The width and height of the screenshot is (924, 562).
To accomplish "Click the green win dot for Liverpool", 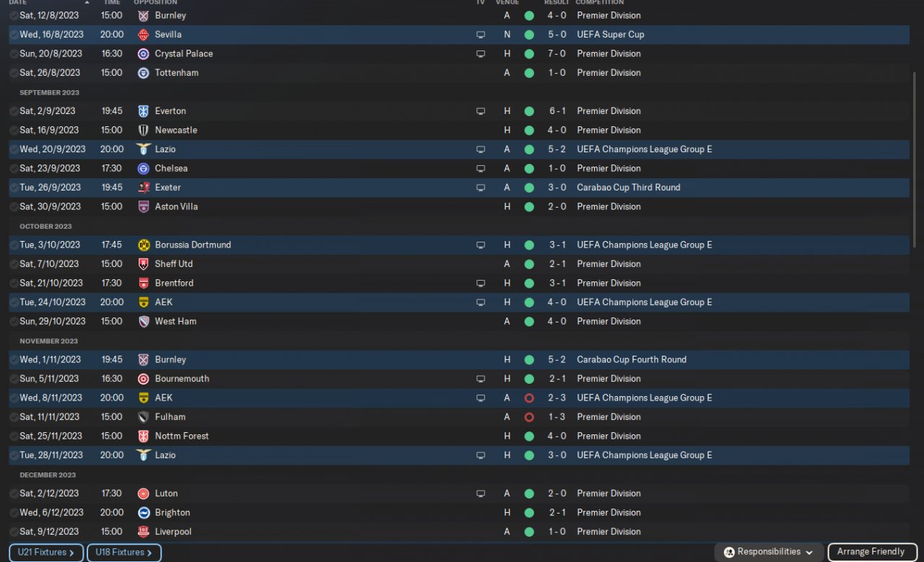I will click(529, 532).
